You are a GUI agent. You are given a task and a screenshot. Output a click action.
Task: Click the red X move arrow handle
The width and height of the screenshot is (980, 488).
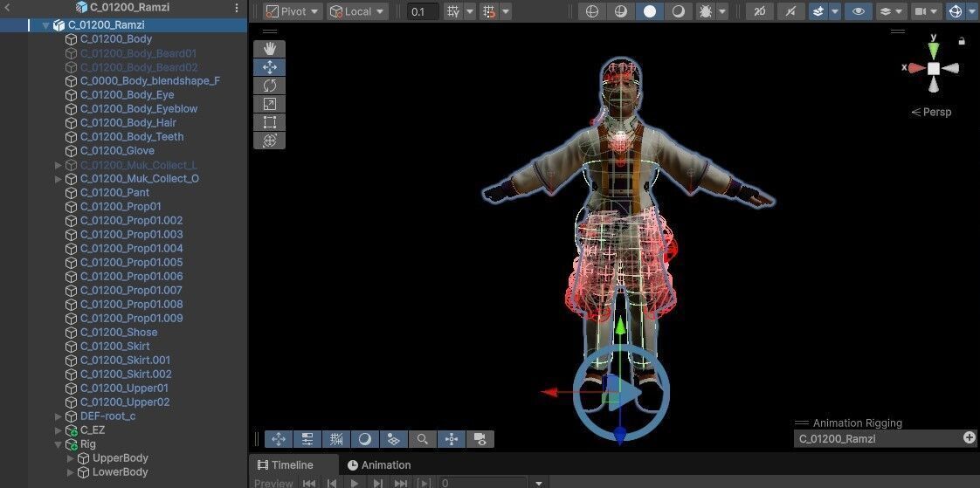click(x=551, y=392)
